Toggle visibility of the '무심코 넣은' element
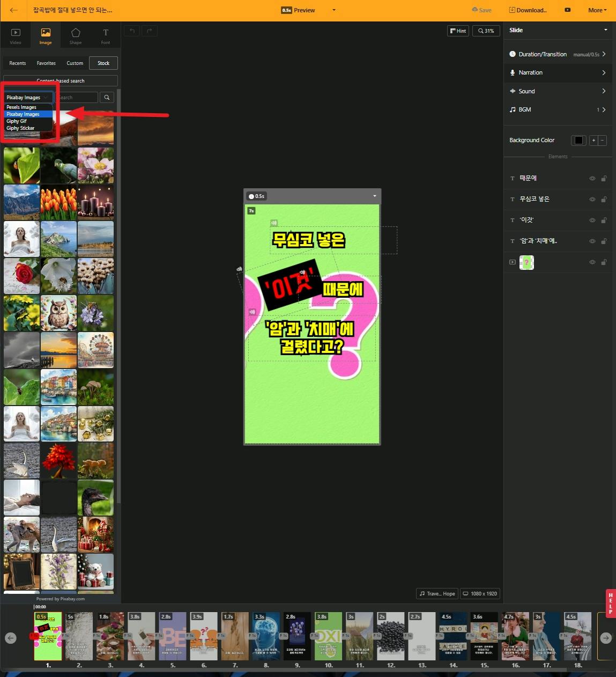This screenshot has width=616, height=677. point(592,200)
